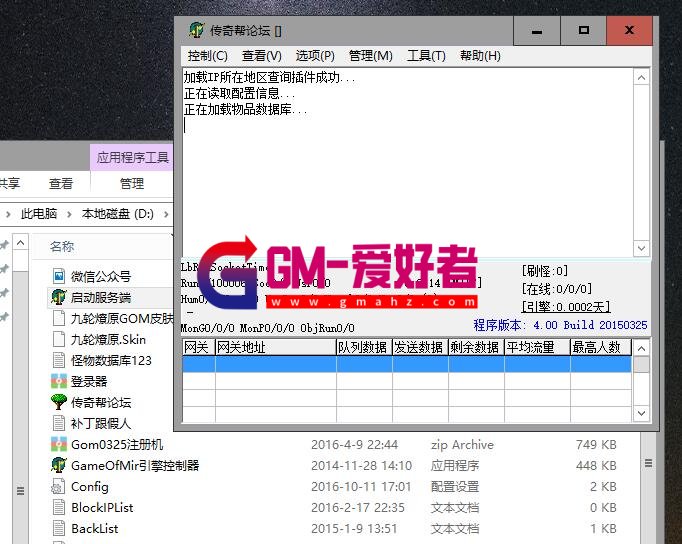682x544 pixels.
Task: Click the 九轮燎原.Skin file icon
Action: [x=59, y=339]
